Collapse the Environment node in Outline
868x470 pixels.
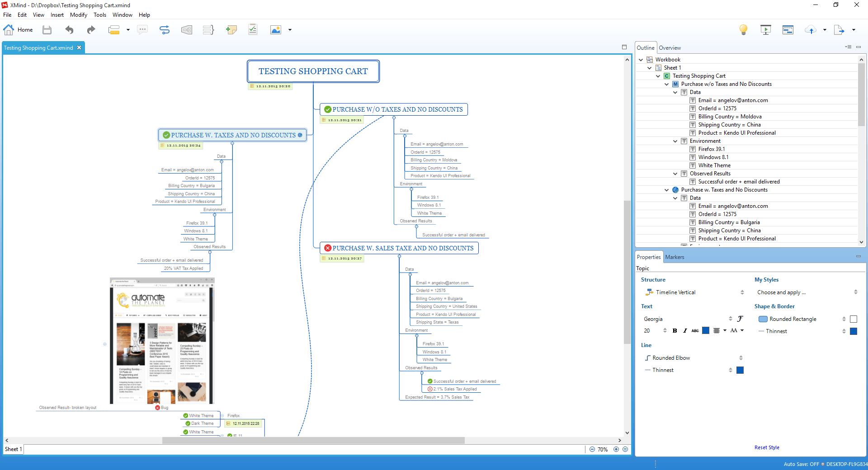(x=675, y=141)
